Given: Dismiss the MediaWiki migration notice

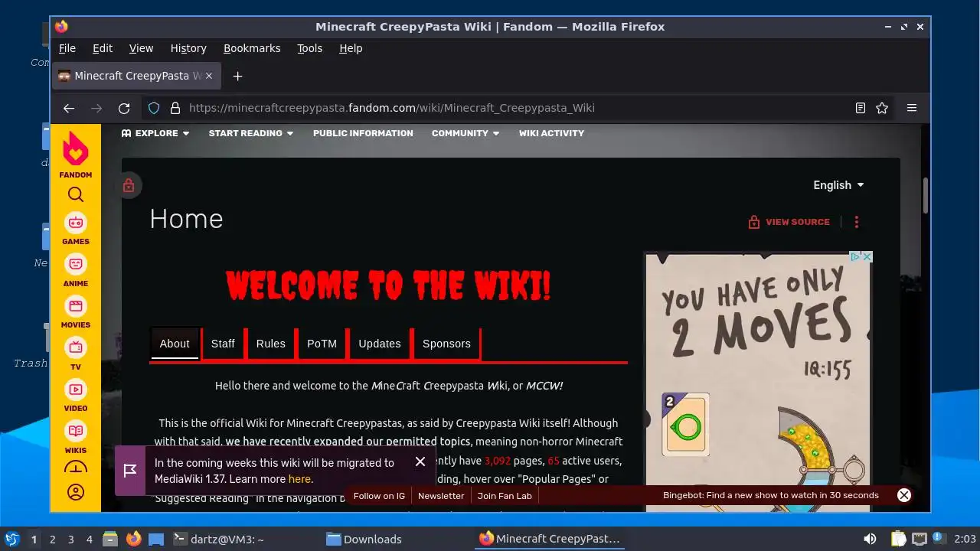Looking at the screenshot, I should pos(420,461).
